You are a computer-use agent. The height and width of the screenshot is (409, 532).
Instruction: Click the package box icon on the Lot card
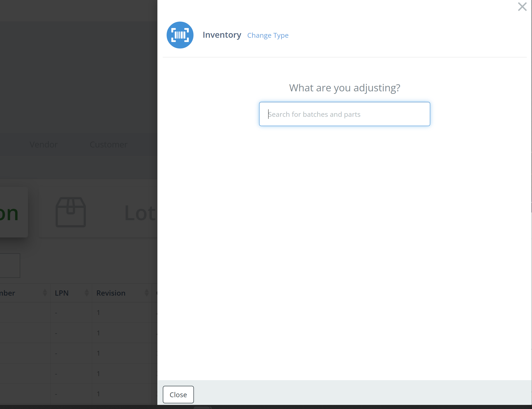(71, 212)
